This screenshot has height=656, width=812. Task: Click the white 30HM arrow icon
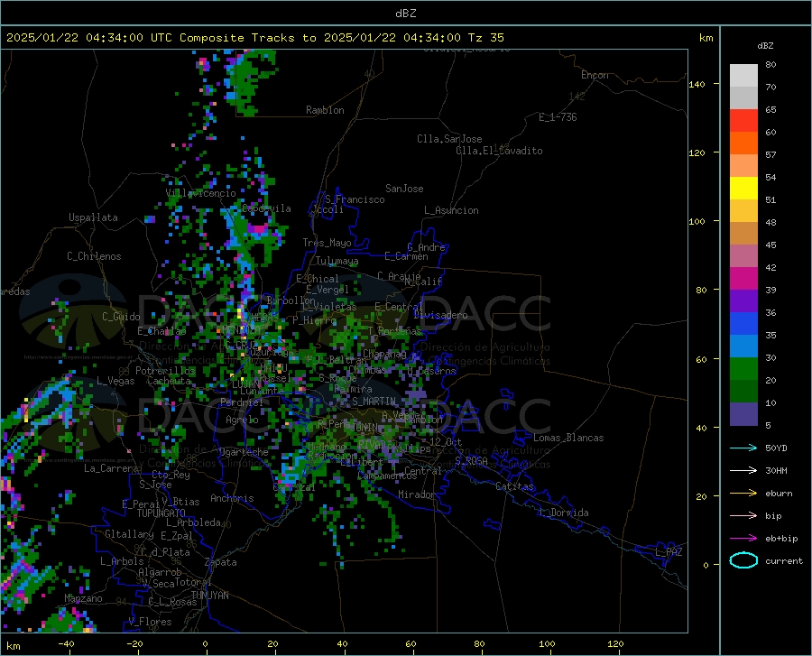[x=743, y=471]
